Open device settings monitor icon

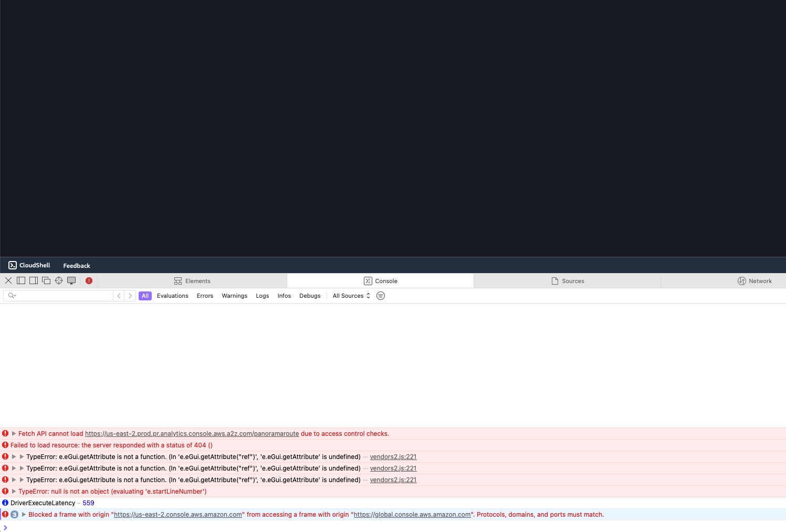coord(71,280)
